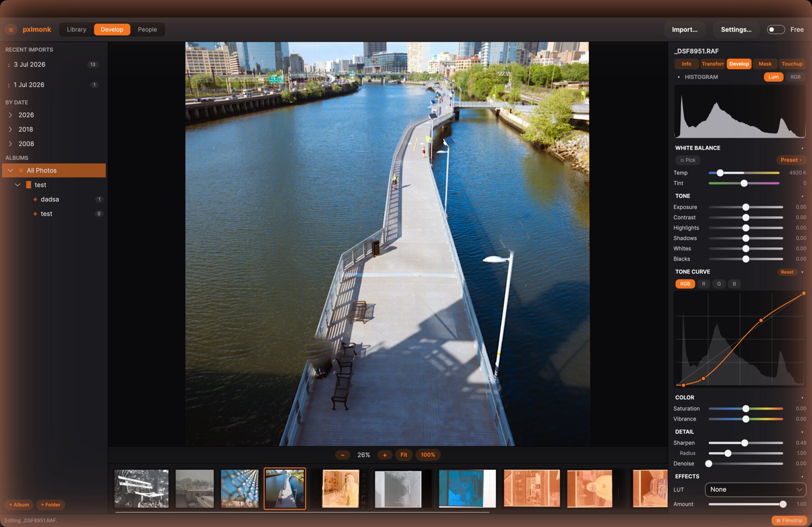812x527 pixels.
Task: Open the pxlmonk hamburger menu icon
Action: tap(11, 30)
